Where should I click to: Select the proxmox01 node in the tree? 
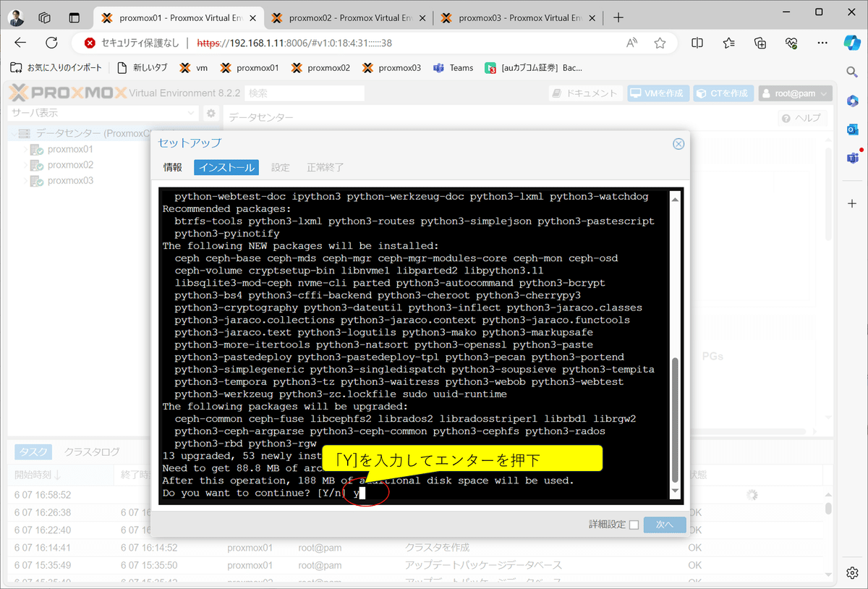point(70,149)
